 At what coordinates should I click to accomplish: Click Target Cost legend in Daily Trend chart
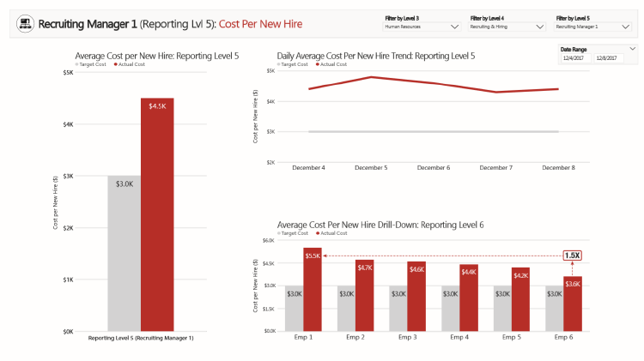pyautogui.click(x=293, y=64)
